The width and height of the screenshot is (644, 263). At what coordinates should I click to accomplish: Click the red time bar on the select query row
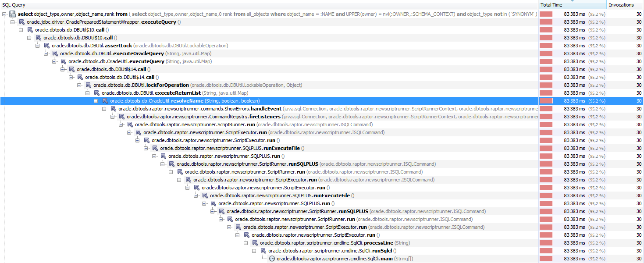(x=546, y=14)
